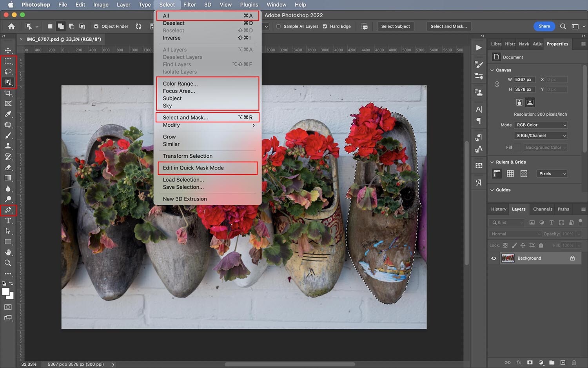The width and height of the screenshot is (588, 368).
Task: Select the Brush tool
Action: (8, 135)
